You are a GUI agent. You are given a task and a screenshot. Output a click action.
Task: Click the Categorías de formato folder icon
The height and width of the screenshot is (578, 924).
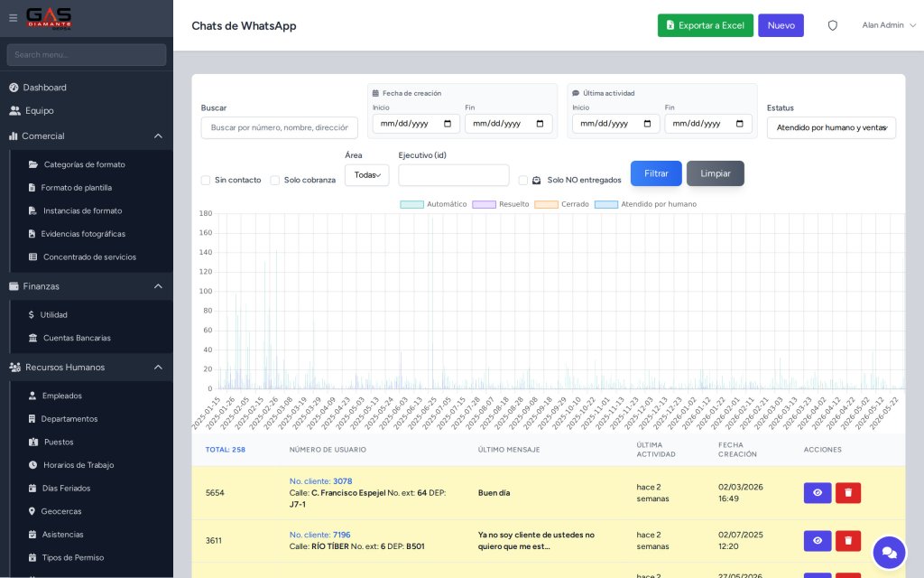(x=33, y=164)
